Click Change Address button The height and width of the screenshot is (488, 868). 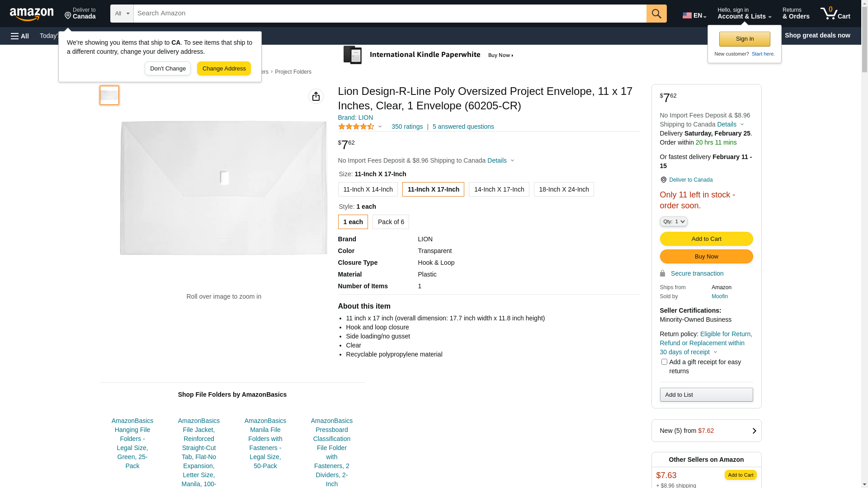224,69
